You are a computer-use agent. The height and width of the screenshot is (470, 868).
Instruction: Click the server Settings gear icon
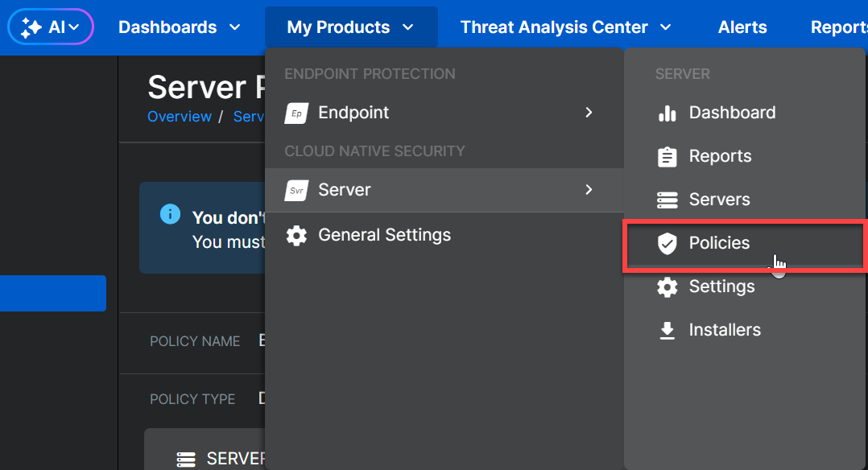[667, 287]
